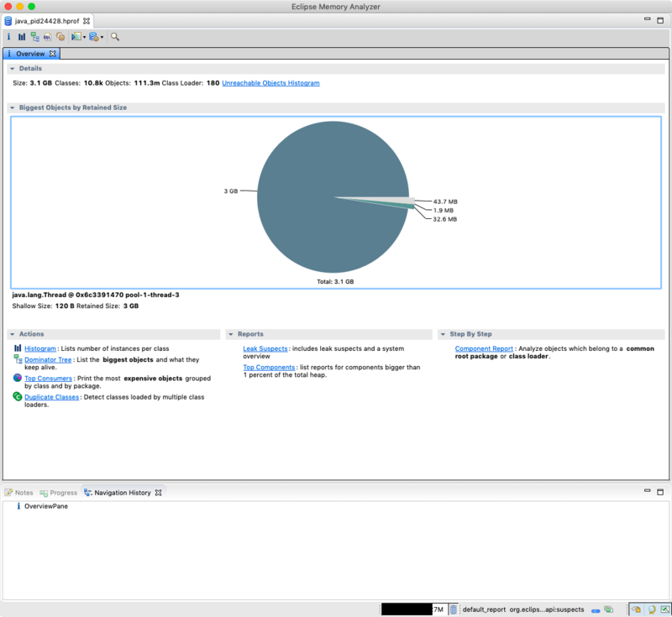Run garbage collector trash icon

tap(453, 609)
